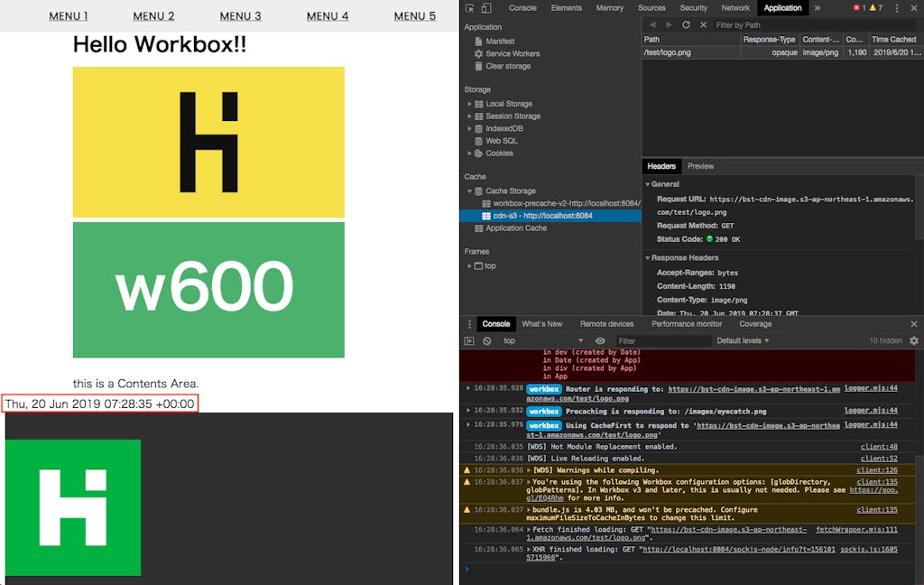
Task: Open the console drawer kebab menu
Action: point(469,324)
